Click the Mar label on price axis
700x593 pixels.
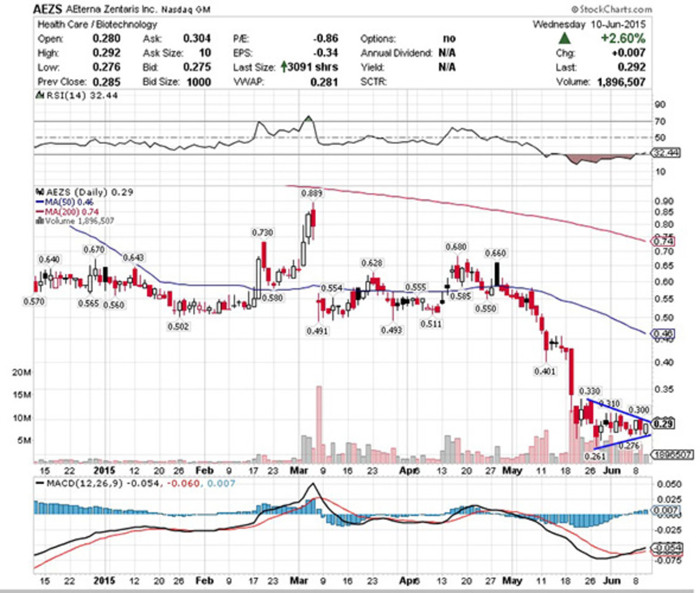point(298,470)
